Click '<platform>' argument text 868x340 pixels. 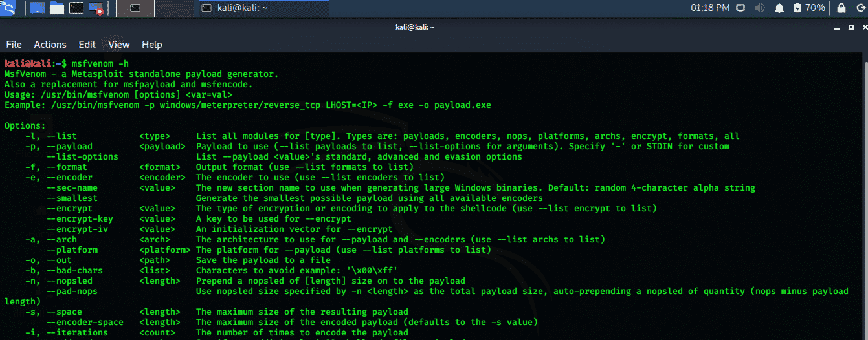coord(165,250)
